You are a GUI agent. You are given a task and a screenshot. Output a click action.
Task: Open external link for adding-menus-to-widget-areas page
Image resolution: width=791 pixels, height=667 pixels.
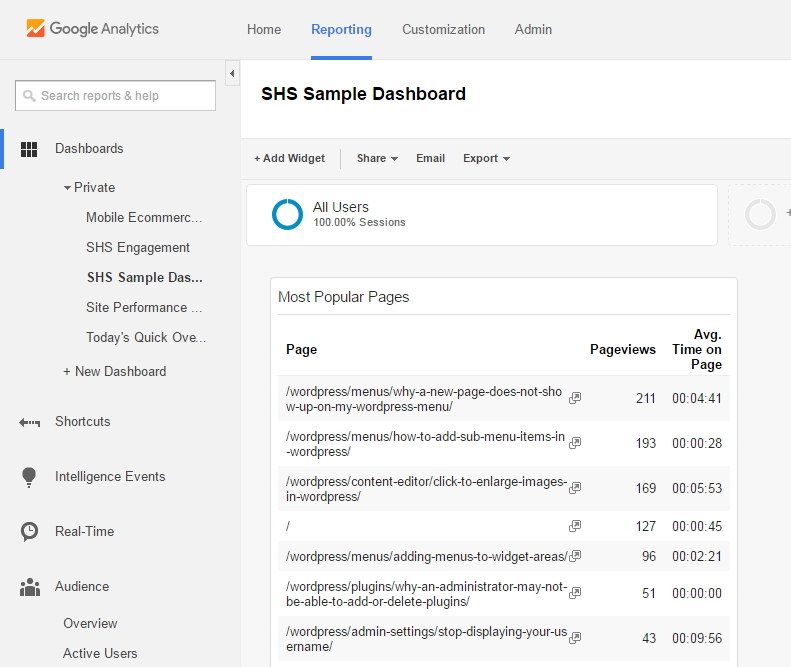pos(575,556)
